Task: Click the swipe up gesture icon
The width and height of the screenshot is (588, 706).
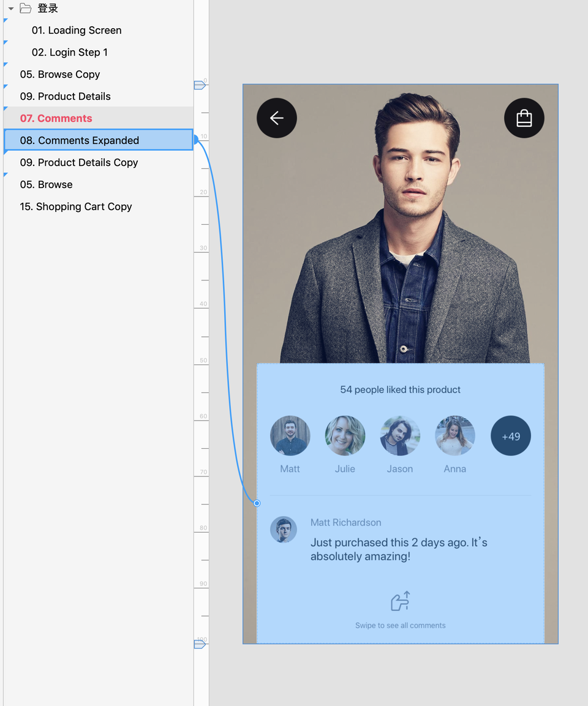Action: click(x=401, y=601)
